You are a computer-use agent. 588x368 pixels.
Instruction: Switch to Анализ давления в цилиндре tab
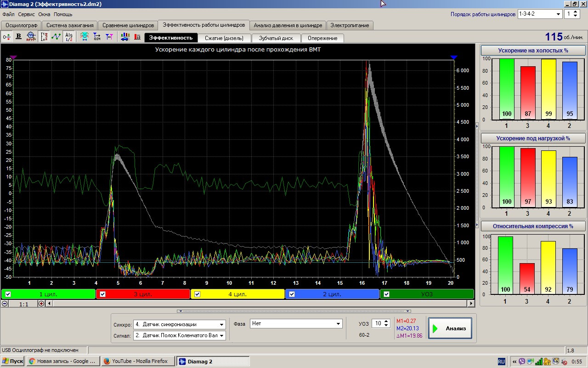click(x=288, y=25)
